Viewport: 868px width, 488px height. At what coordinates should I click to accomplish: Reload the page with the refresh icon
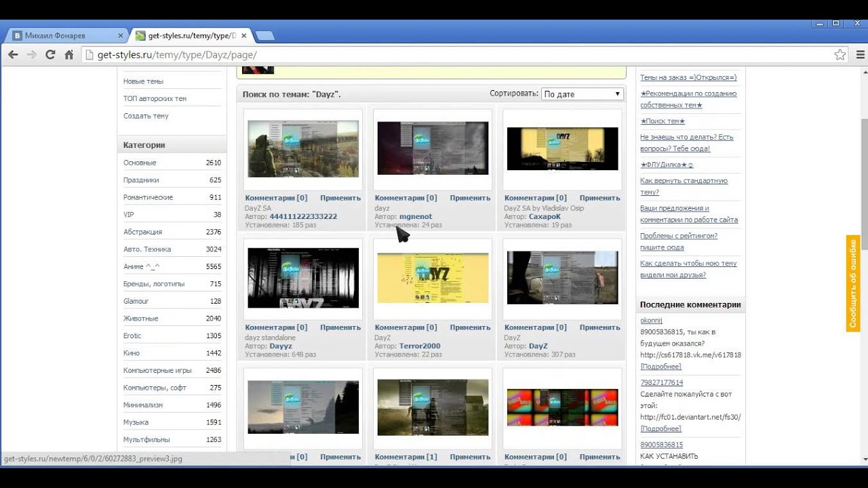tap(50, 55)
